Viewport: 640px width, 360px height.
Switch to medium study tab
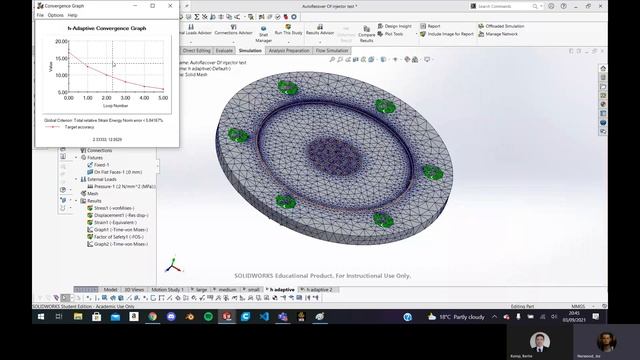225,289
